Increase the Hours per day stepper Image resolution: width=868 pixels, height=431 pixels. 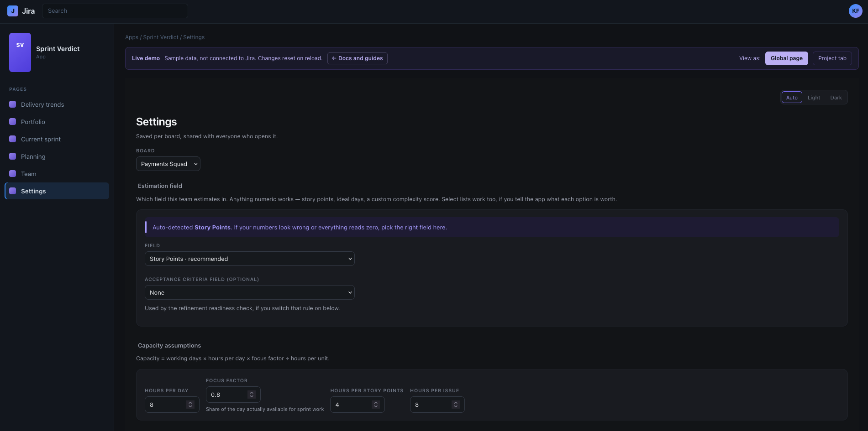click(190, 403)
